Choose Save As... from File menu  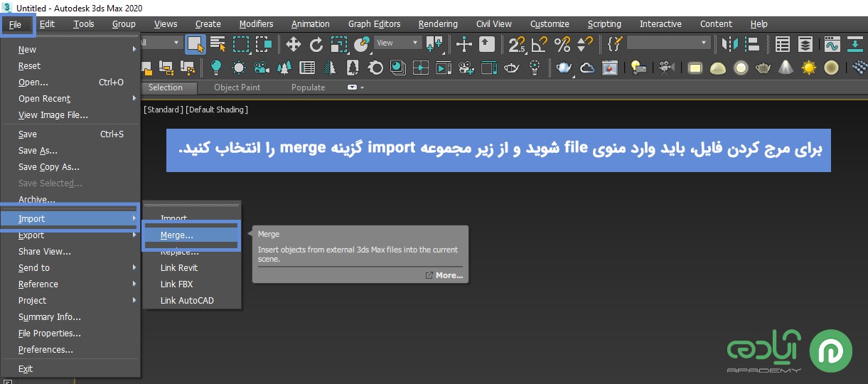pos(71,150)
